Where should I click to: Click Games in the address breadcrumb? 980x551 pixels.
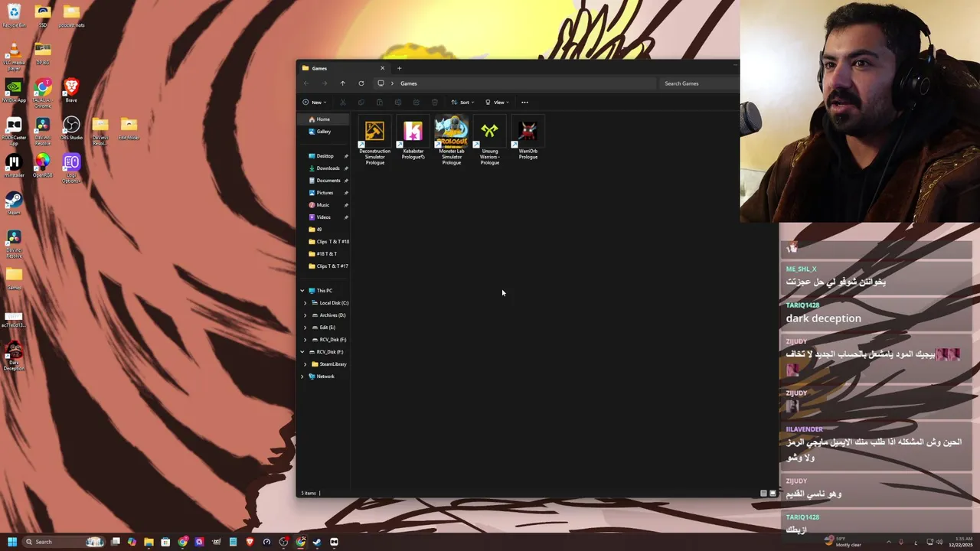[x=409, y=83]
